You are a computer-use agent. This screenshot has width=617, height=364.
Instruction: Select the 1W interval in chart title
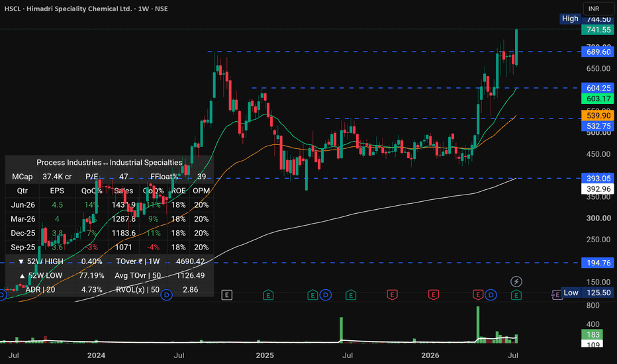(x=144, y=9)
